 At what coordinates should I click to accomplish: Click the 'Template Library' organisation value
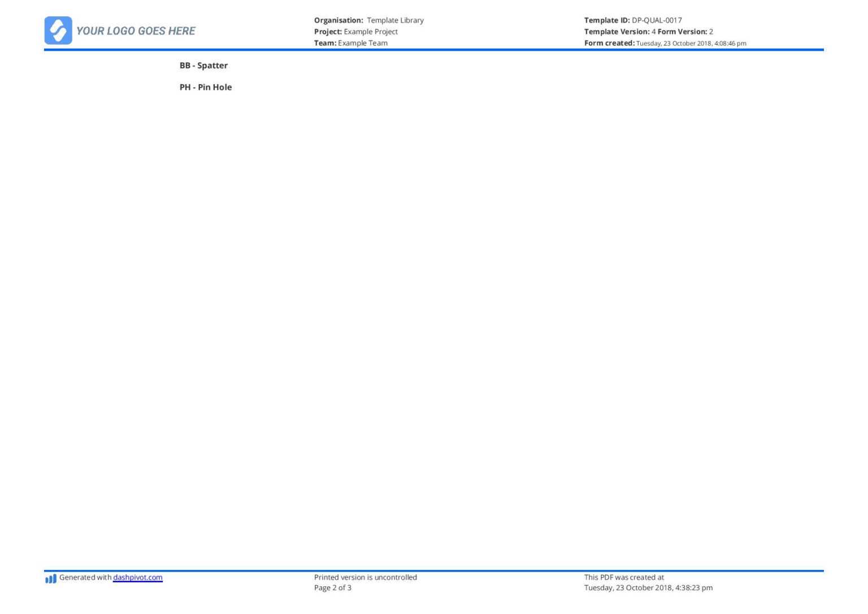coord(395,20)
